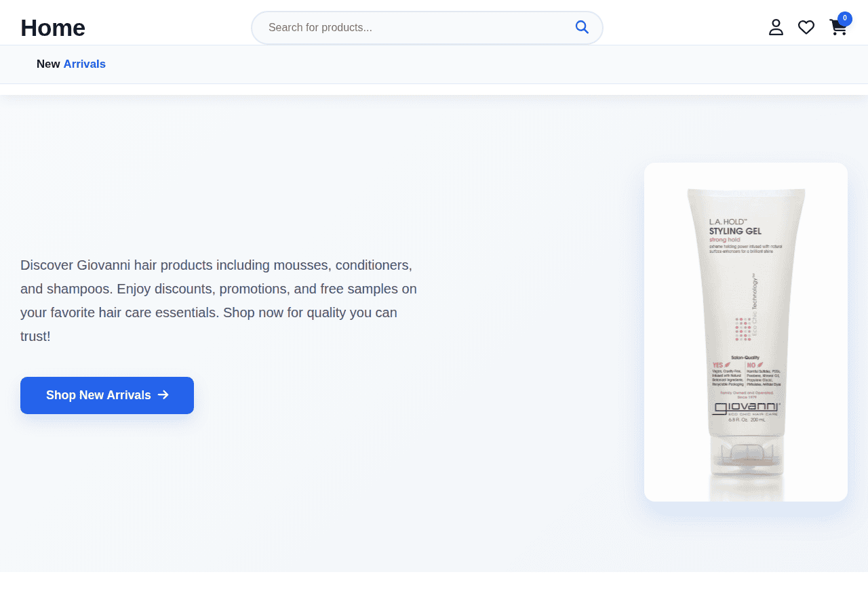
Task: Focus the Search for products field
Action: click(x=427, y=28)
